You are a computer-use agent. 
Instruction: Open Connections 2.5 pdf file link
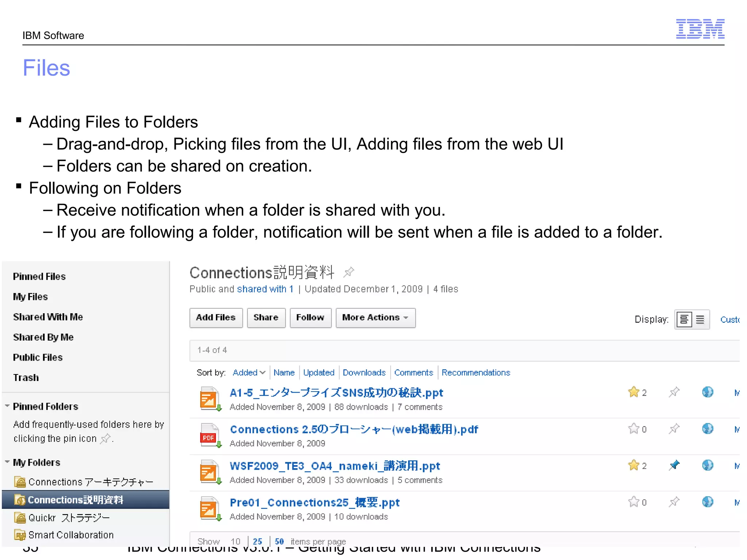[x=354, y=429]
